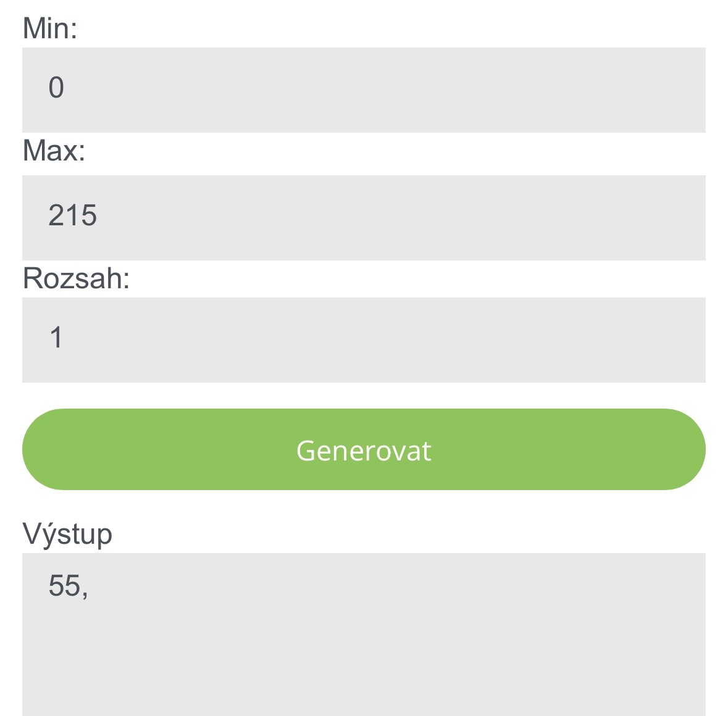Screen dimensions: 728x716
Task: Select the Rozsah input field
Action: pos(364,339)
